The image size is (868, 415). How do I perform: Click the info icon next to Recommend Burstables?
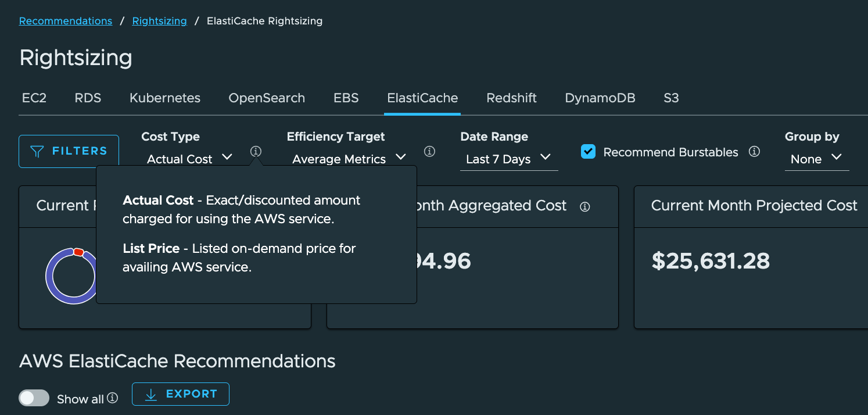754,151
